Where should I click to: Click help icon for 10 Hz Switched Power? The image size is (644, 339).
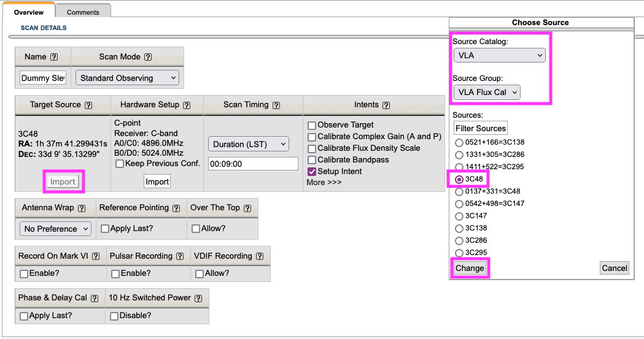(x=198, y=298)
